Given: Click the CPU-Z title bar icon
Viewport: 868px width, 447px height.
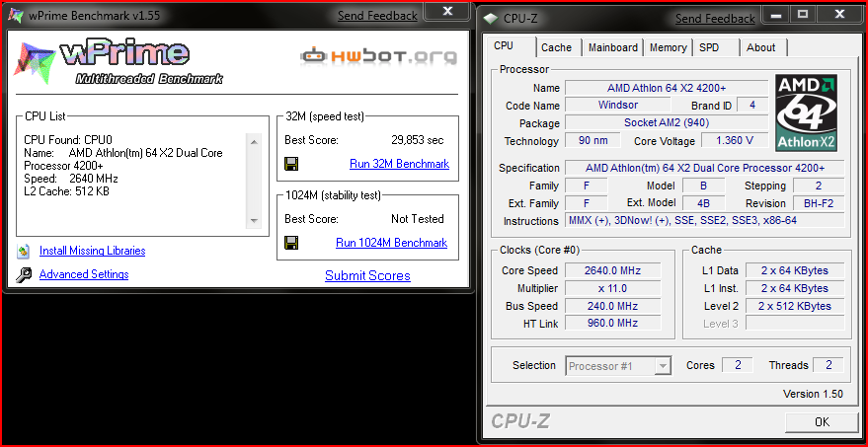Looking at the screenshot, I should point(491,19).
